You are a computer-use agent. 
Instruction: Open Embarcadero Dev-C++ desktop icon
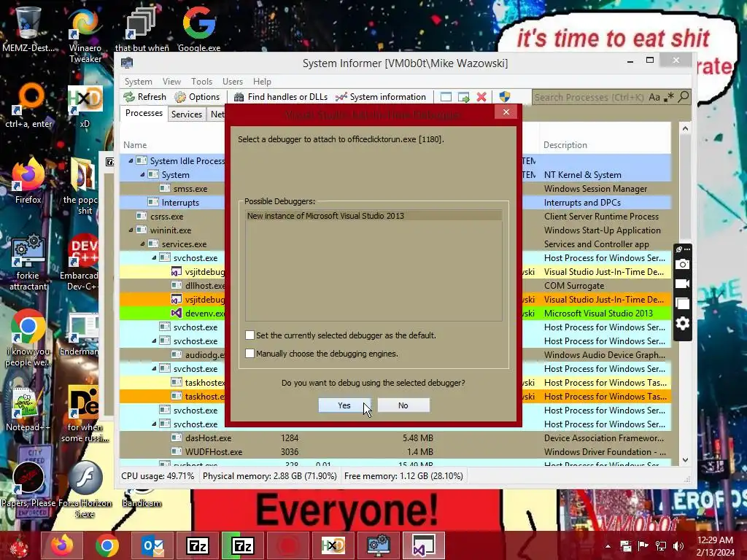pos(82,262)
